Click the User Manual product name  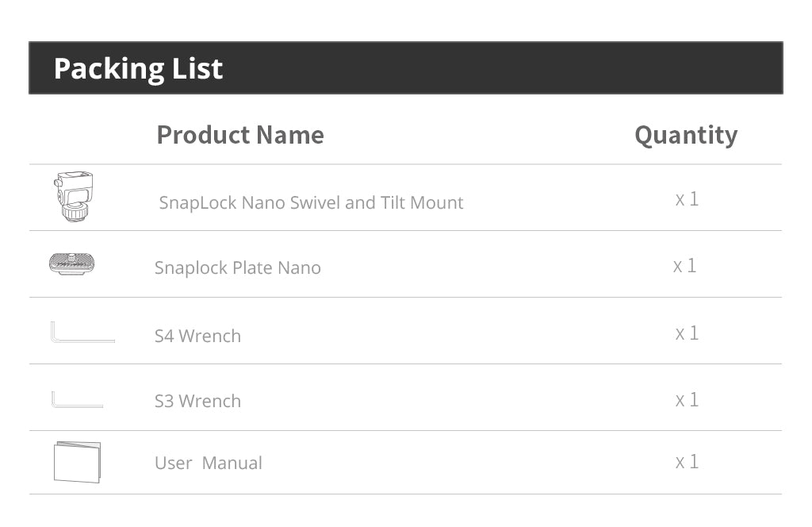(x=208, y=463)
